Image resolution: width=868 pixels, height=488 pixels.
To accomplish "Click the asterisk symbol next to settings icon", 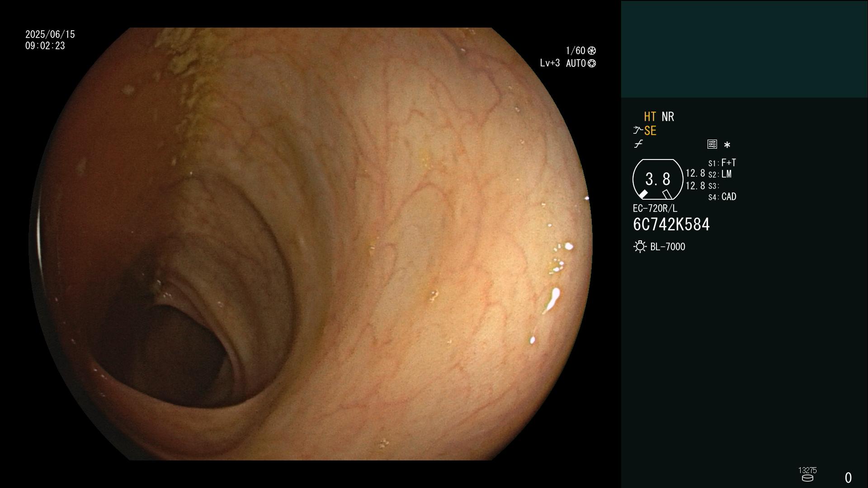I will (727, 145).
